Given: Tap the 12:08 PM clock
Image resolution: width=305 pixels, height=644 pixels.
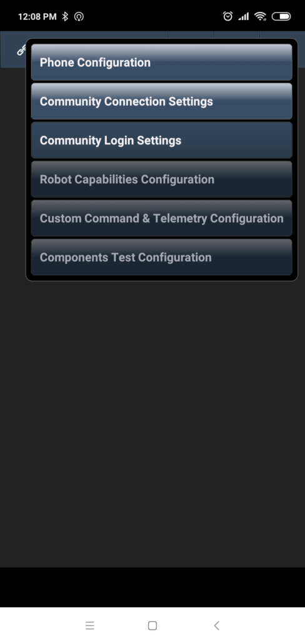Looking at the screenshot, I should click(37, 17).
